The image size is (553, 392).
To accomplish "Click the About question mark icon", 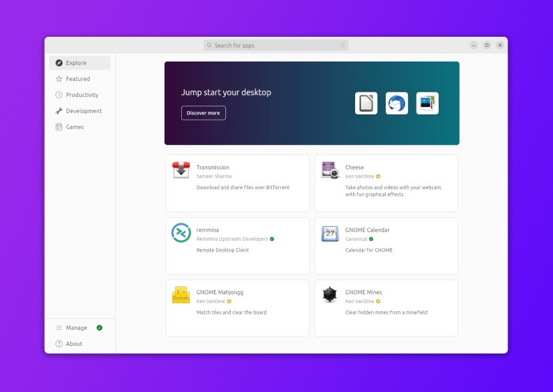I will 59,344.
